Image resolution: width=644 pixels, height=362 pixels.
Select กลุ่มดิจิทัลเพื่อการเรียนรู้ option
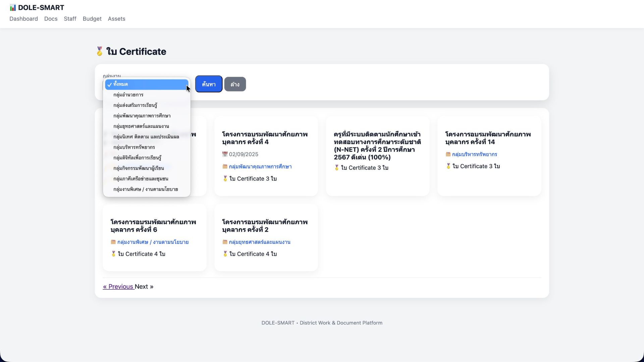[137, 158]
